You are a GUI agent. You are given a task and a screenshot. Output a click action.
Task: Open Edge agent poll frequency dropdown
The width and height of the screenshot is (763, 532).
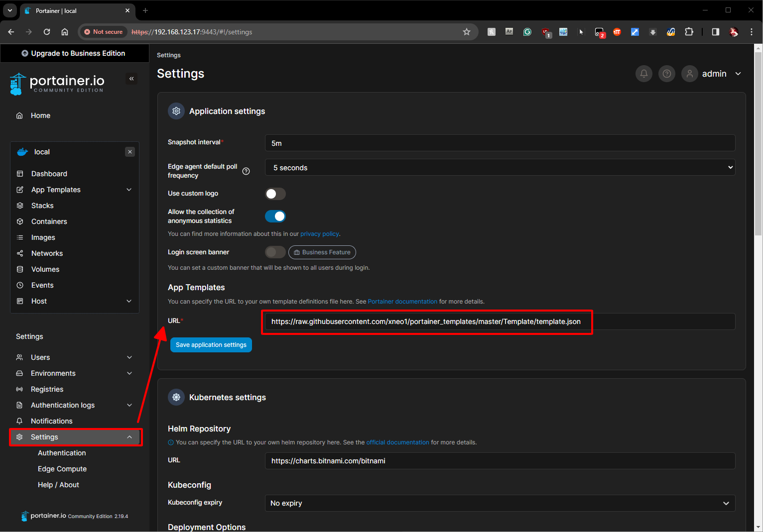click(x=500, y=168)
